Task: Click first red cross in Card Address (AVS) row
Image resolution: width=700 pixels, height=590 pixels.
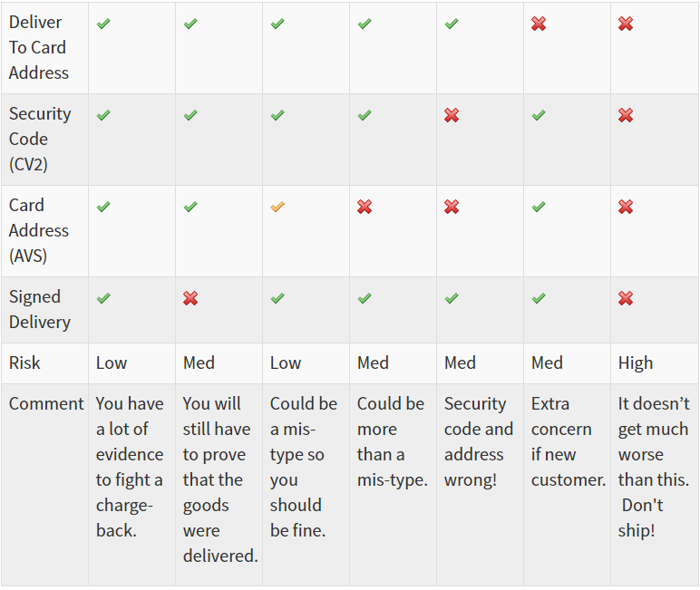Action: 365,207
